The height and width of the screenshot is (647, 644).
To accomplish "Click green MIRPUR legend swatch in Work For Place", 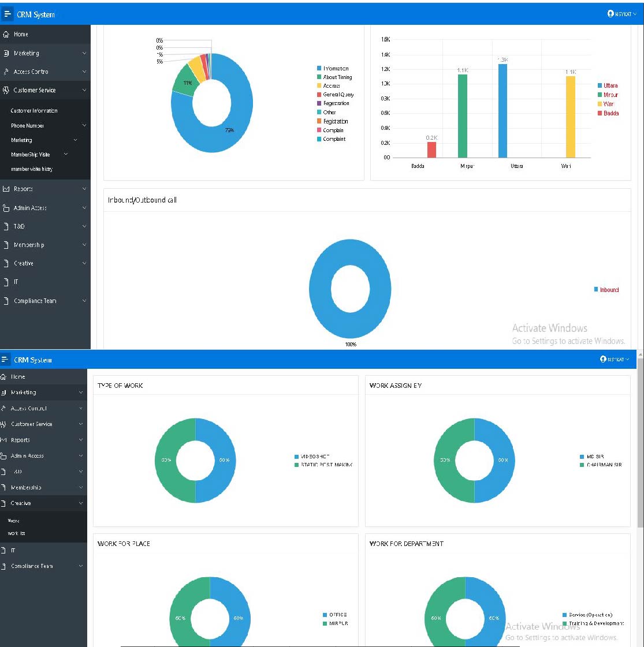I will coord(325,623).
